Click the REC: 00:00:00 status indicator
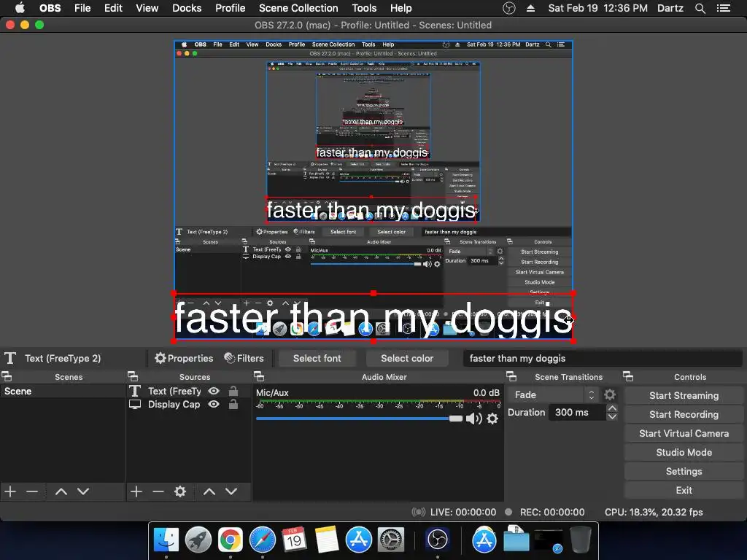 click(x=544, y=512)
